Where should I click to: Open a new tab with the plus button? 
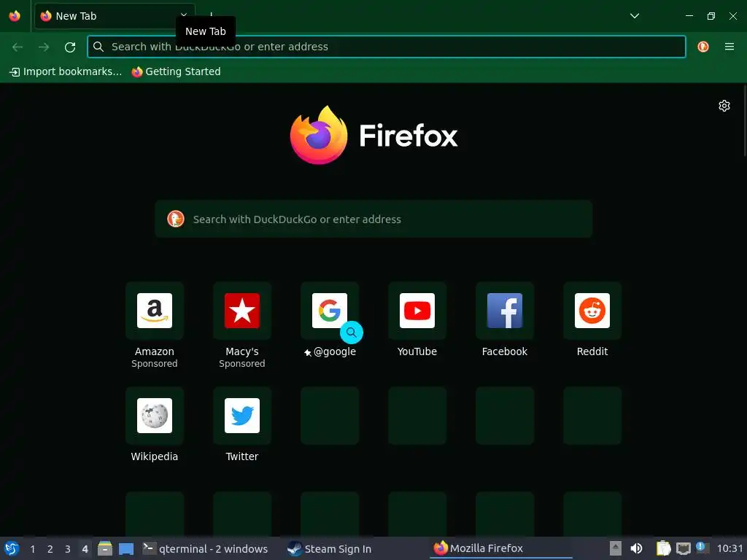(x=211, y=16)
